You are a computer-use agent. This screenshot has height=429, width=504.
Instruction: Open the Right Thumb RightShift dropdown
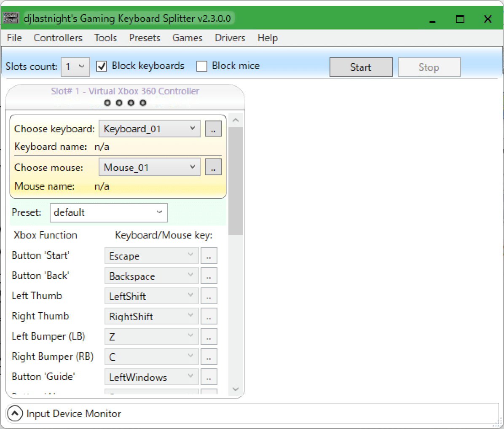click(151, 316)
